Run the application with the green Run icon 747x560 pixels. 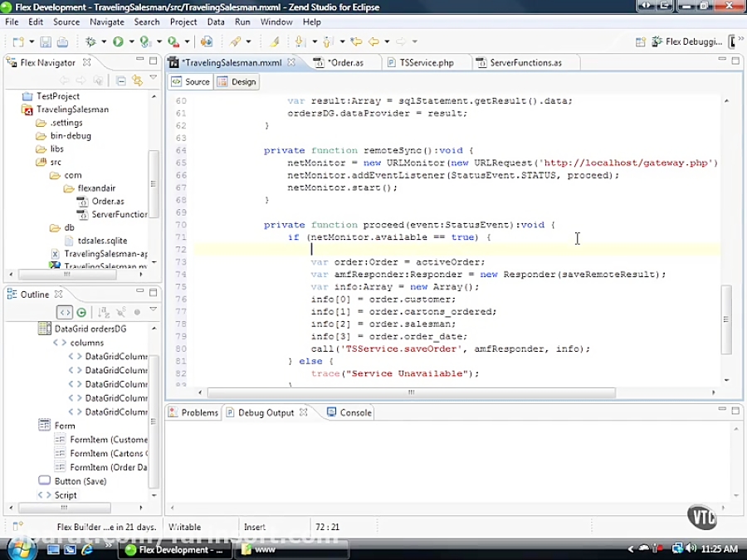[x=118, y=41]
